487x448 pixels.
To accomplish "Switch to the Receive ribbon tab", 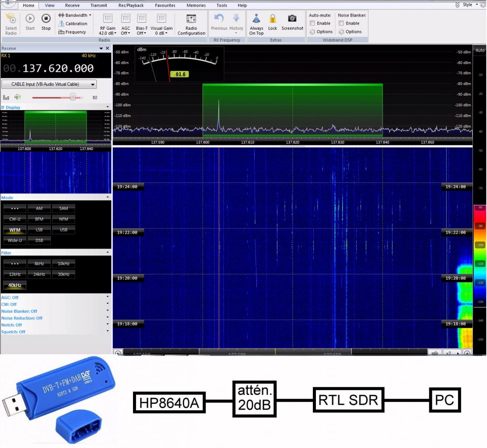I will pyautogui.click(x=72, y=5).
